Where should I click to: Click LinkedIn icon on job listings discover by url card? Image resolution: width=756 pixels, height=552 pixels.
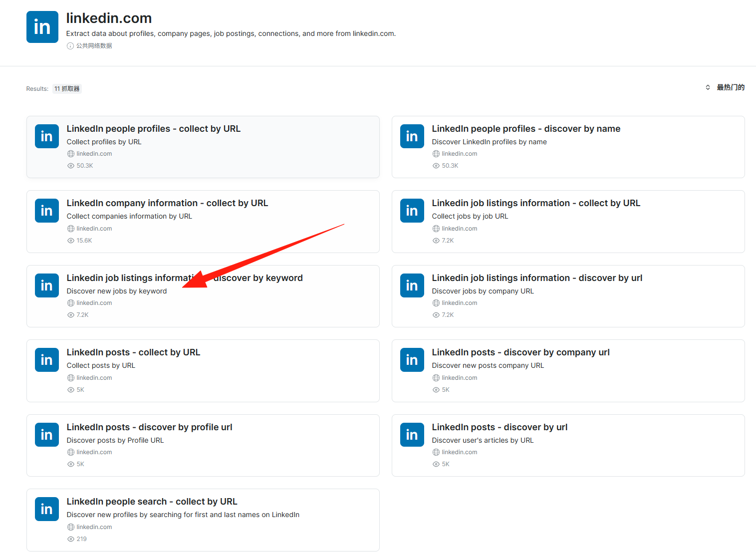[412, 285]
